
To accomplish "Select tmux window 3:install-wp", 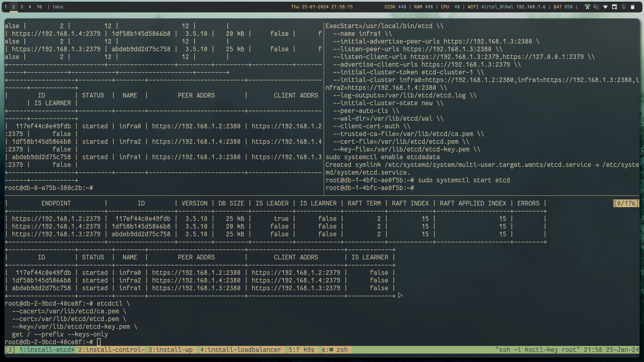I will [x=170, y=350].
